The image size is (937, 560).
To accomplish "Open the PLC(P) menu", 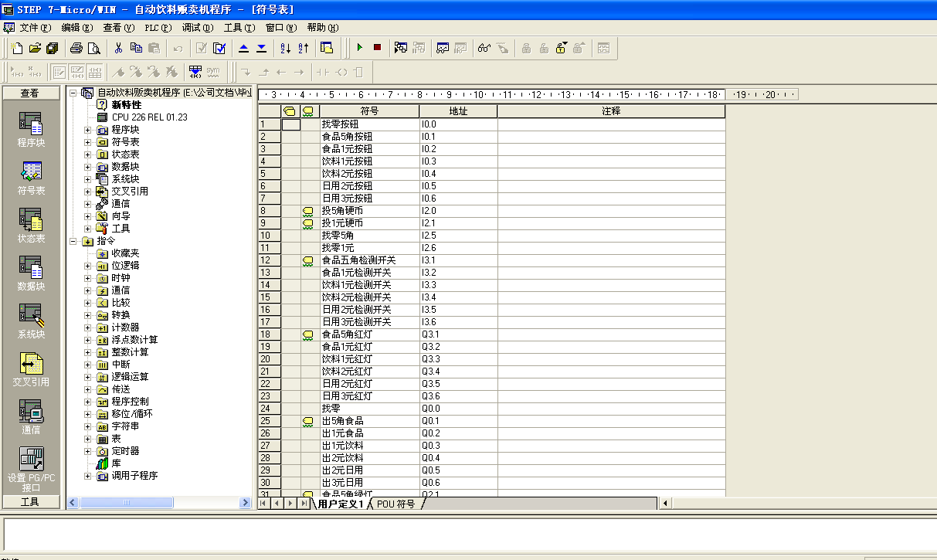I will click(159, 27).
